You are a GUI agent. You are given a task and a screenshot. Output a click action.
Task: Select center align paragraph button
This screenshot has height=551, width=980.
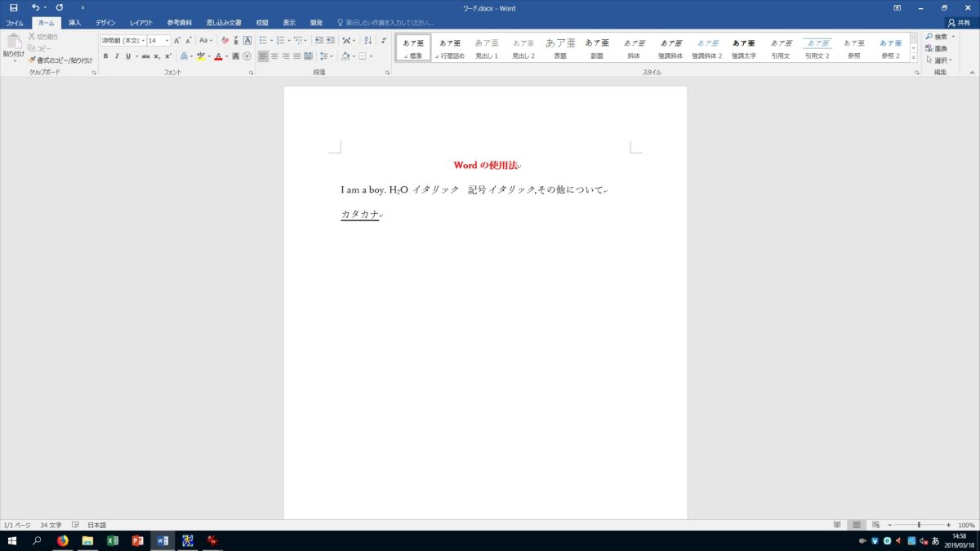[274, 56]
